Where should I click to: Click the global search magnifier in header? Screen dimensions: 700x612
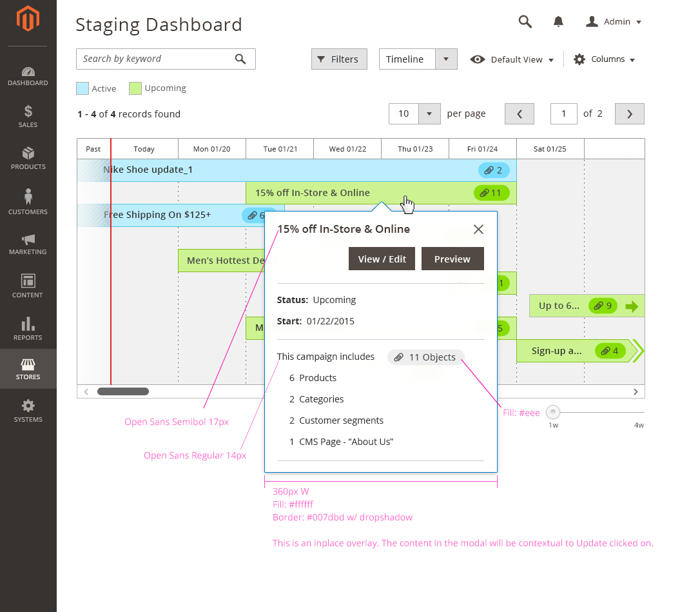(525, 22)
